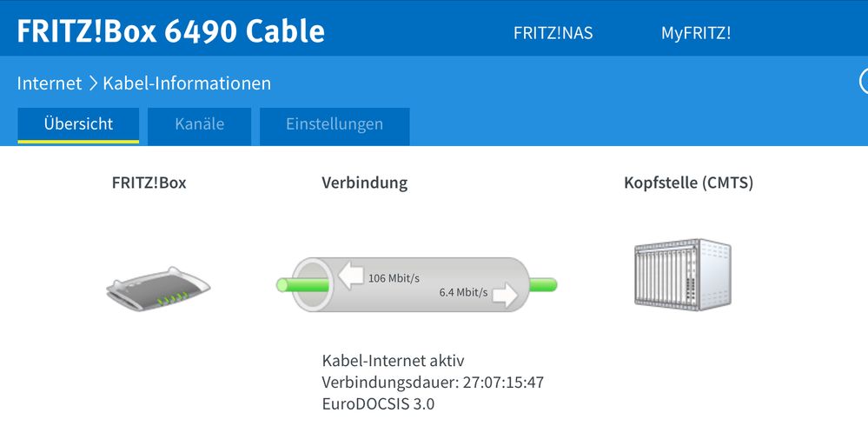Viewport: 868px width, 426px height.
Task: Select the Einstellungen tab
Action: tap(335, 124)
